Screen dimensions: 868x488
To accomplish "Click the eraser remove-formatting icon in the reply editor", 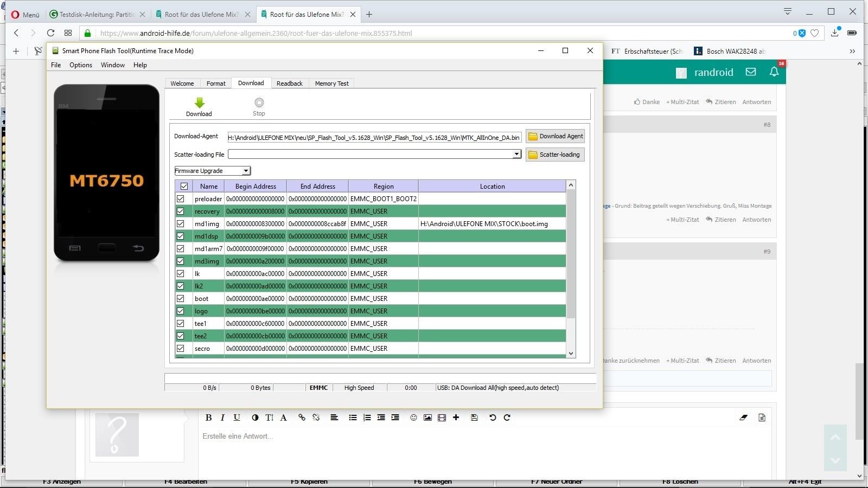I will point(743,418).
